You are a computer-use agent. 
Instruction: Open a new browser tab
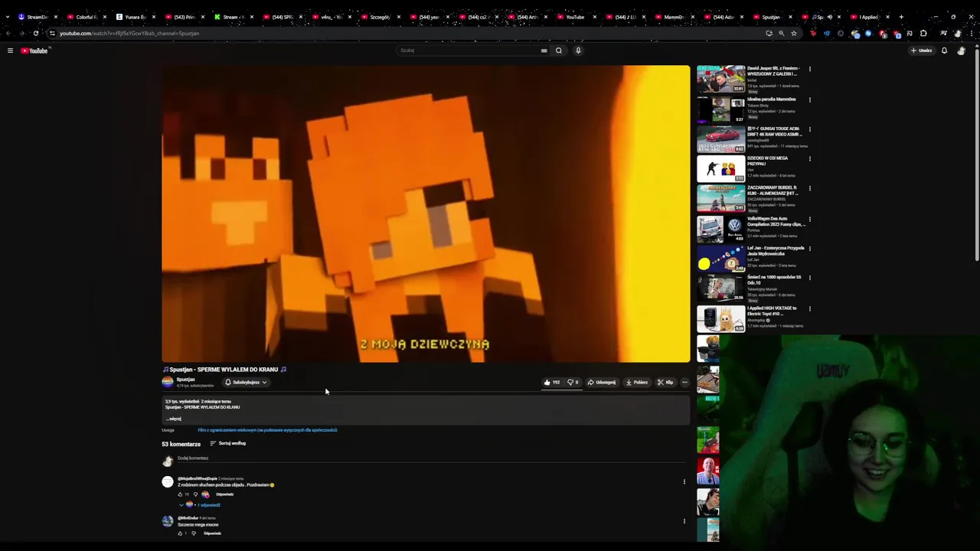901,17
